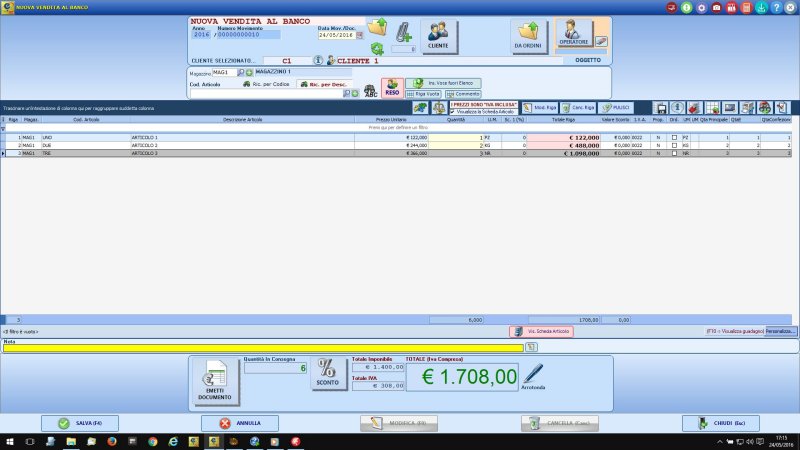Switch to Ric. per Desc. tab
Image resolution: width=800 pixels, height=450 pixels.
[324, 84]
